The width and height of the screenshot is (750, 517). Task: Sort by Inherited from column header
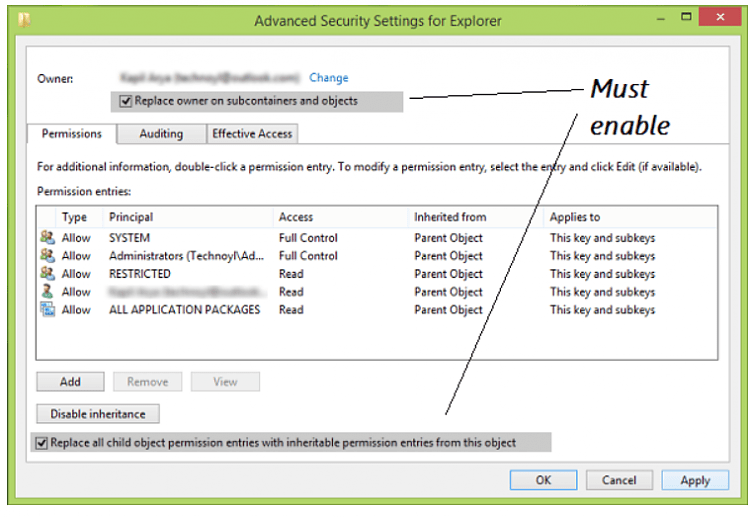click(x=476, y=217)
